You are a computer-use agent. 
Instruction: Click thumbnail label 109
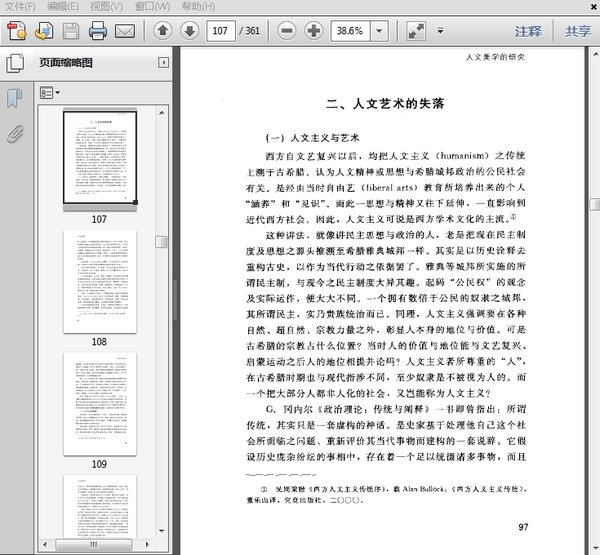[x=99, y=464]
